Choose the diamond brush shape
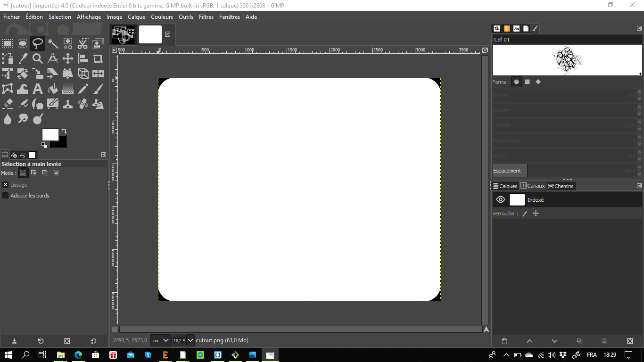Viewport: 644px width, 362px height. pos(538,82)
